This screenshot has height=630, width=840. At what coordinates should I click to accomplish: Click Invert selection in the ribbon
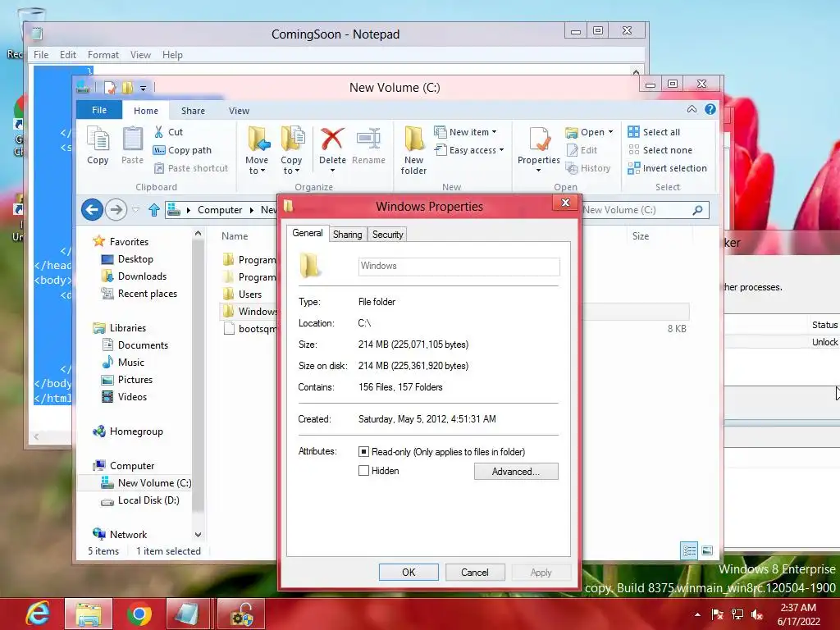click(667, 168)
